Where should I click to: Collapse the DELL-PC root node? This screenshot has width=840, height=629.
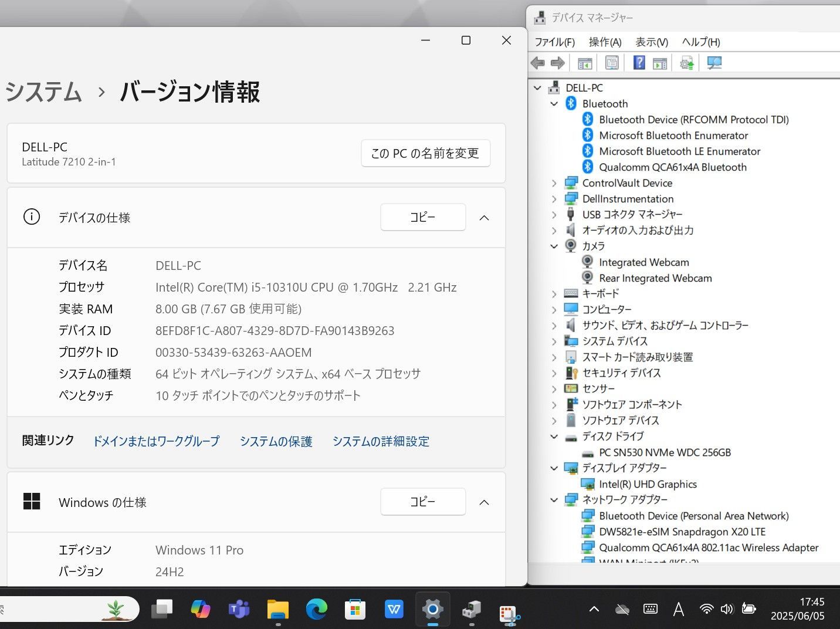click(x=537, y=88)
